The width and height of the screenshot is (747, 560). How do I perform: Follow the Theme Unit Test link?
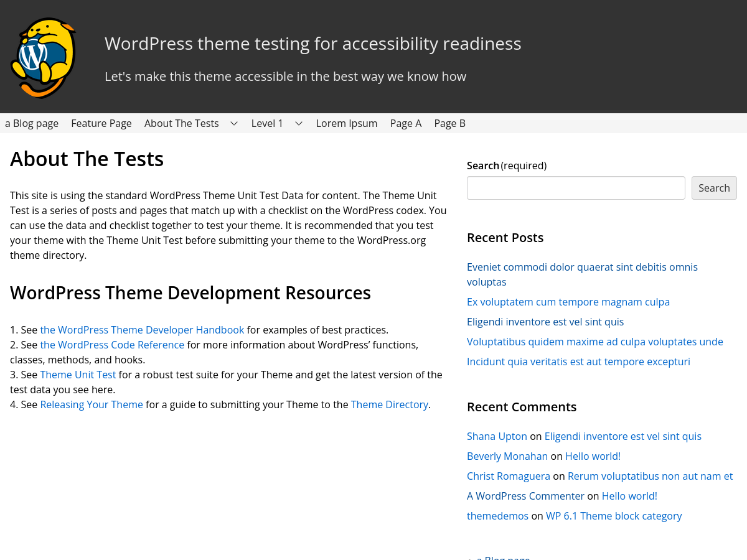point(78,375)
